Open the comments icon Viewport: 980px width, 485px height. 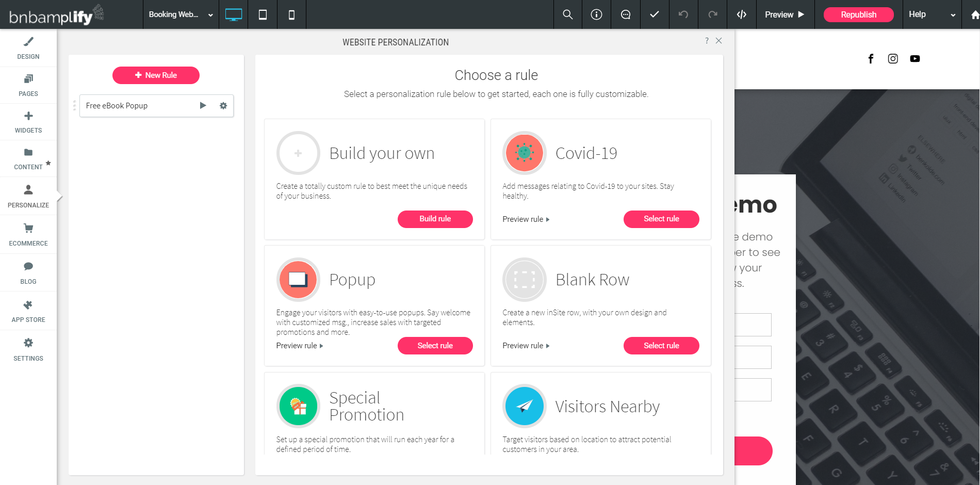click(x=626, y=14)
